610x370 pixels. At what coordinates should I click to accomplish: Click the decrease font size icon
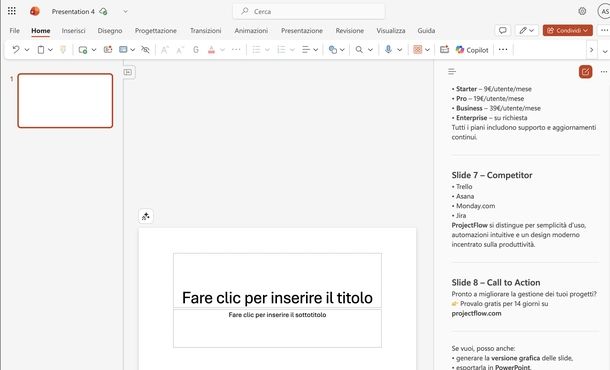[180, 50]
